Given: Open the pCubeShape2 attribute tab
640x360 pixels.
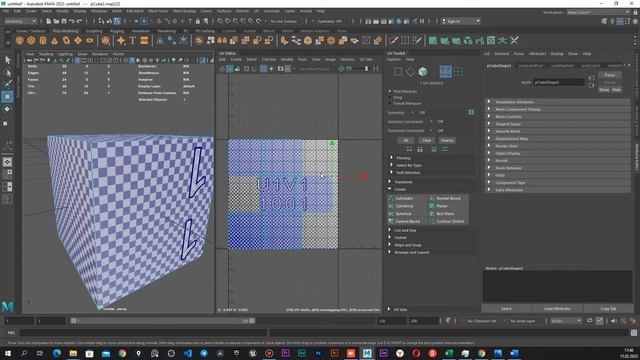Looking at the screenshot, I should coord(499,65).
